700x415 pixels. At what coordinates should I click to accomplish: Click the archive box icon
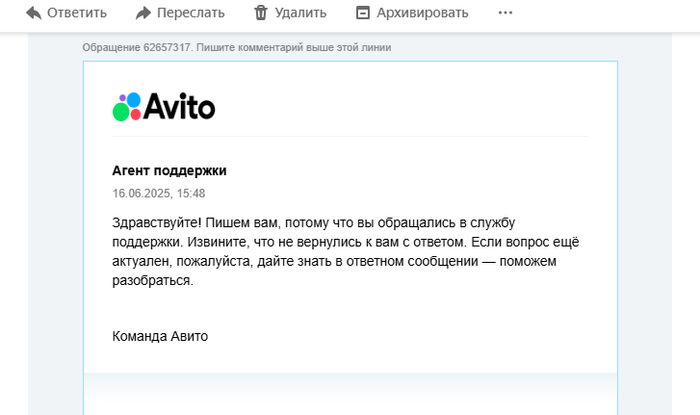(363, 13)
